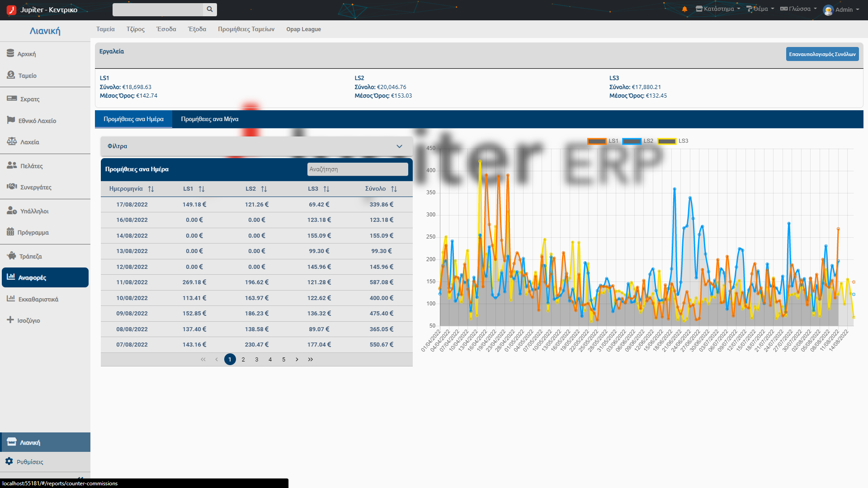Select the Αναφορές active sidebar item
Screen dimensions: 868x488
[45, 277]
